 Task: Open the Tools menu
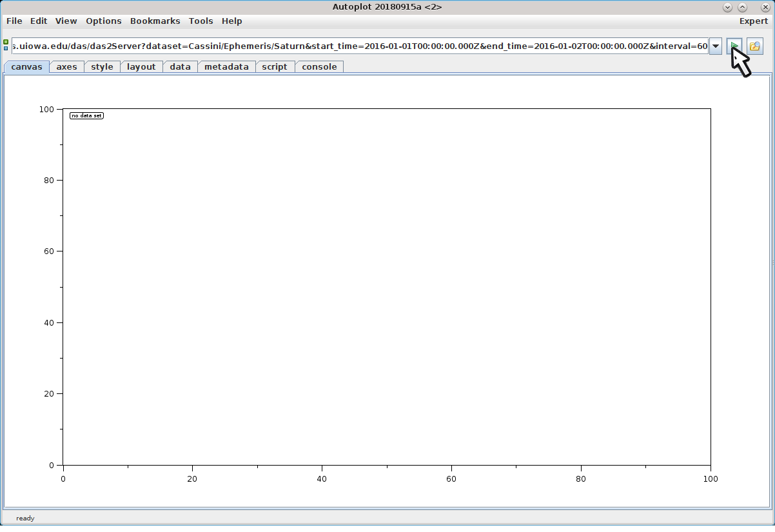point(201,21)
